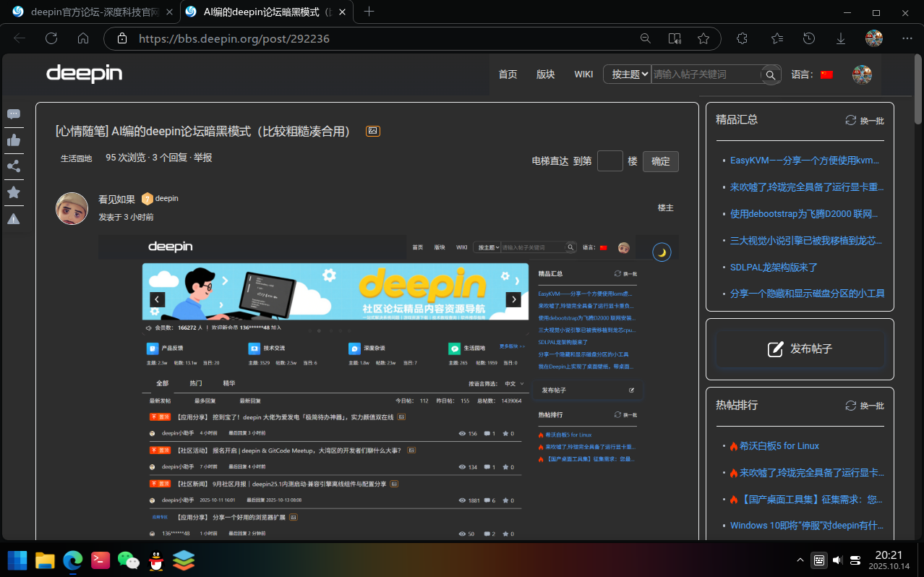Focus the 请输入帖子关键词 search field
This screenshot has width=924, height=577.
coord(706,74)
